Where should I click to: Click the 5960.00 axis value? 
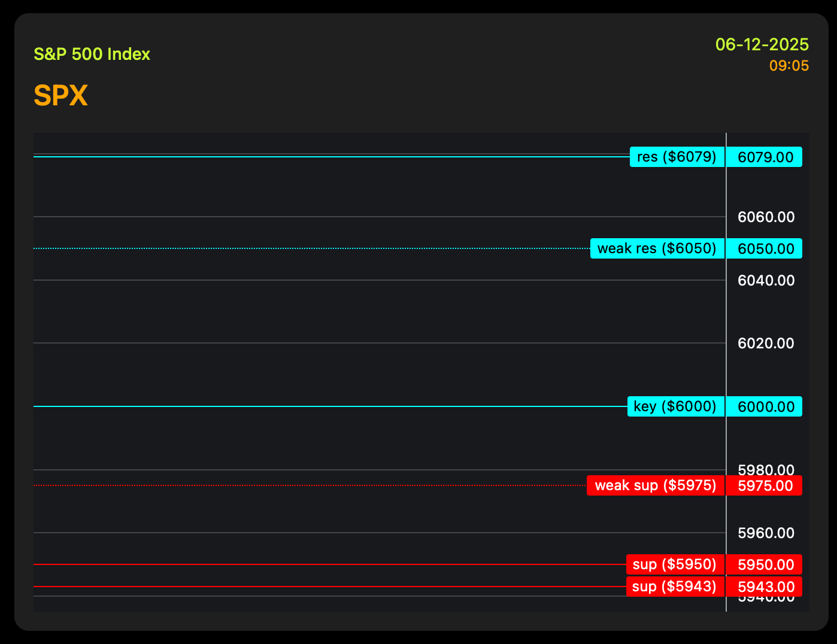(x=766, y=533)
